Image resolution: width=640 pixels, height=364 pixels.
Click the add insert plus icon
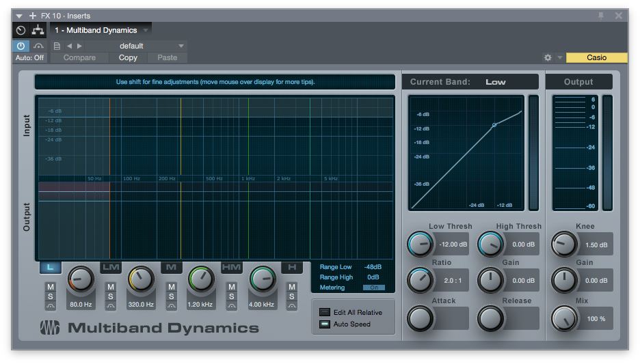[x=33, y=16]
